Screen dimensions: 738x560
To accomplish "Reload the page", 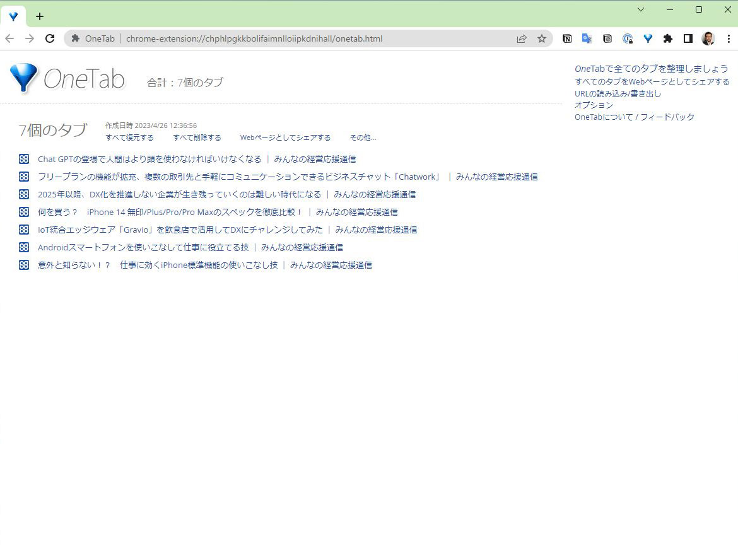I will [50, 38].
